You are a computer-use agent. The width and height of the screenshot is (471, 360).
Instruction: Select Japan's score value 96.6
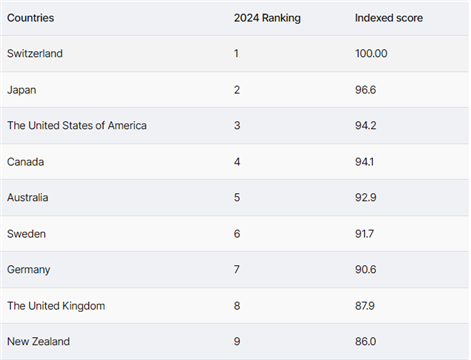(x=365, y=90)
